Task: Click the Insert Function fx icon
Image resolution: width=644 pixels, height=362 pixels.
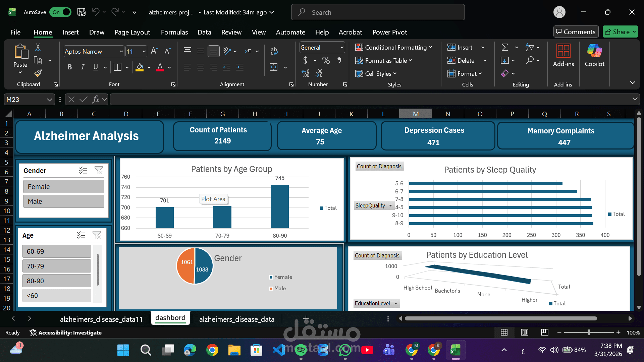Action: pos(96,99)
